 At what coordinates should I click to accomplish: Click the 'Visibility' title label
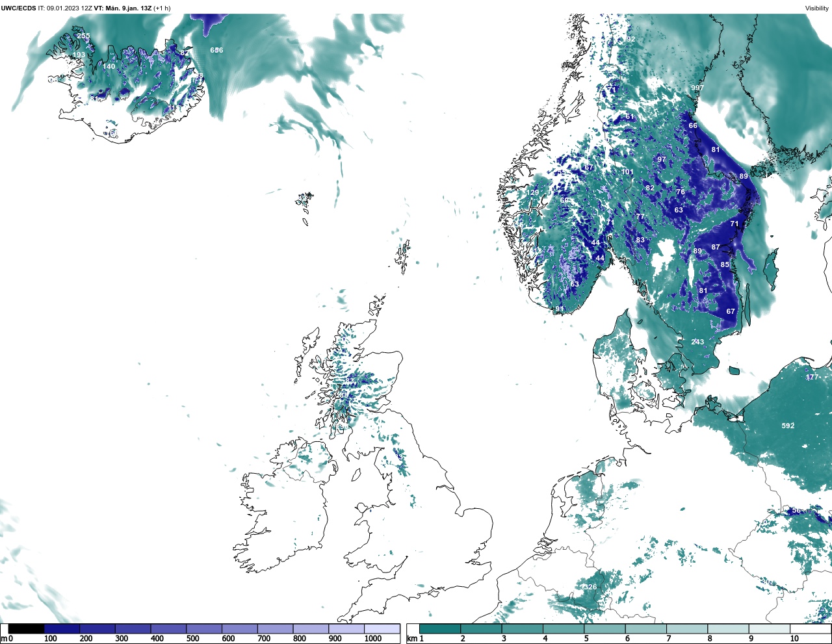[816, 8]
